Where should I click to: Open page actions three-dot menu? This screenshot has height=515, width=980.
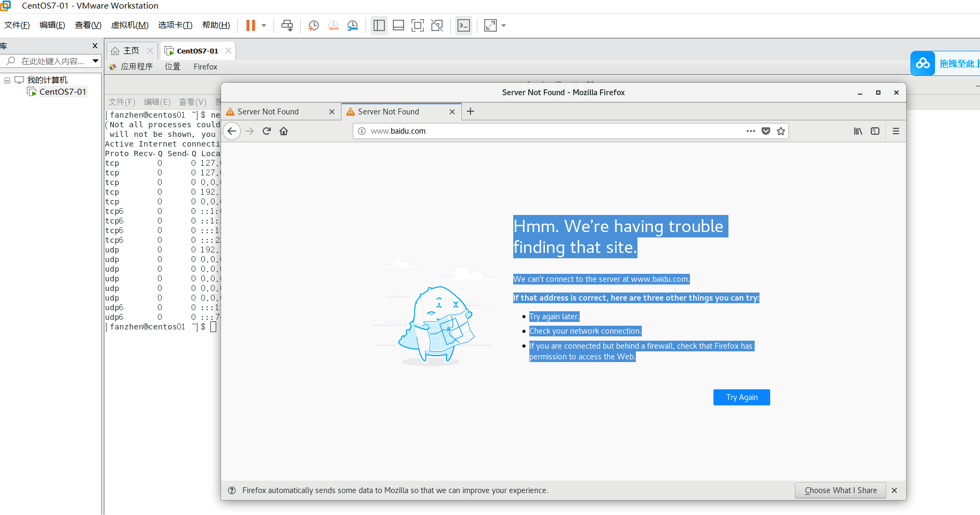click(751, 131)
